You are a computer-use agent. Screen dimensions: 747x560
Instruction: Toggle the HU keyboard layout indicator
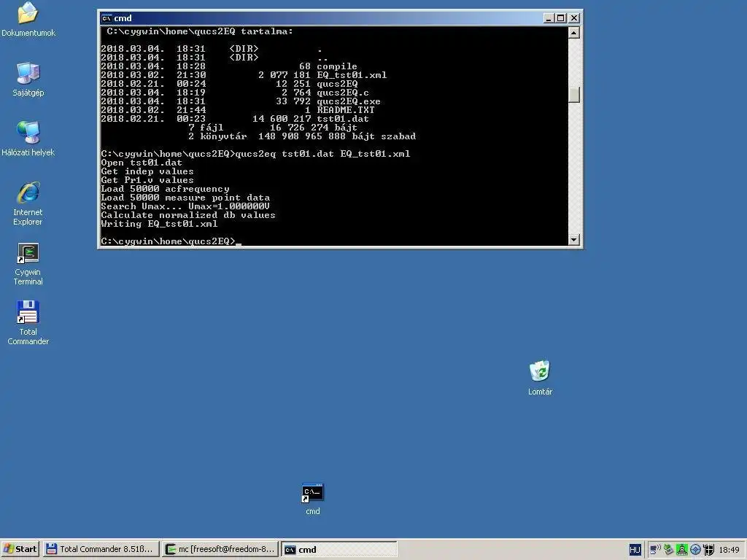pyautogui.click(x=635, y=549)
